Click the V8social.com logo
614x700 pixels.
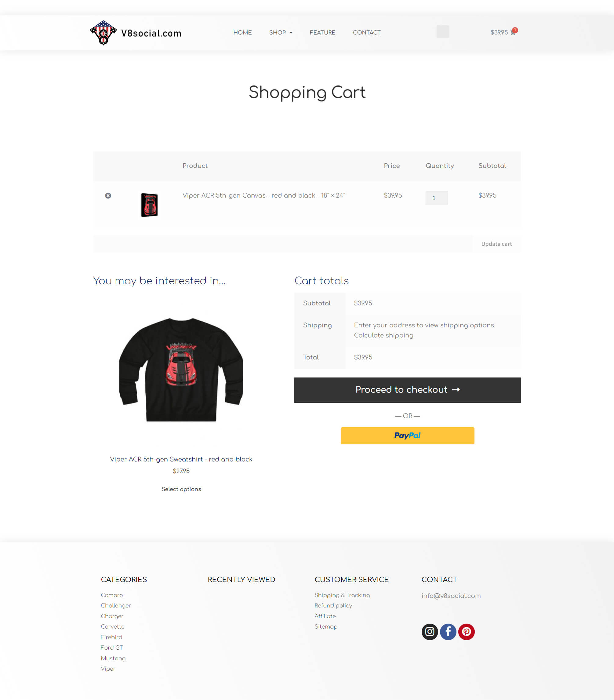(136, 33)
